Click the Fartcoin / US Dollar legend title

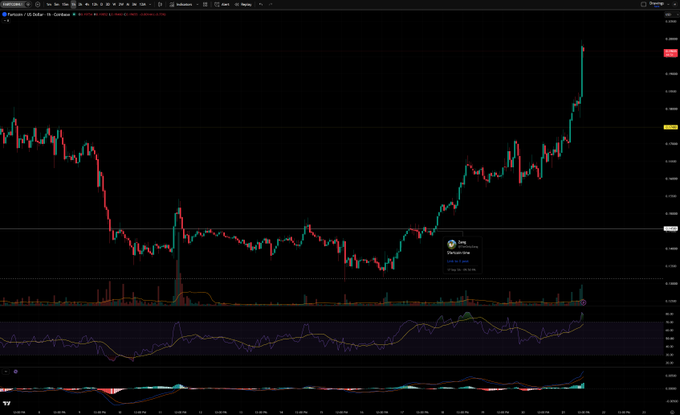39,14
